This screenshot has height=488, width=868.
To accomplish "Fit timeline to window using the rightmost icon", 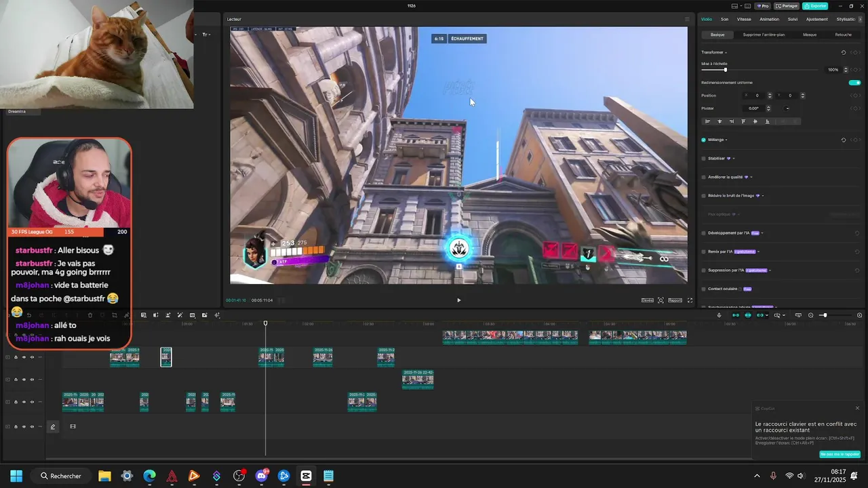I will point(860,315).
